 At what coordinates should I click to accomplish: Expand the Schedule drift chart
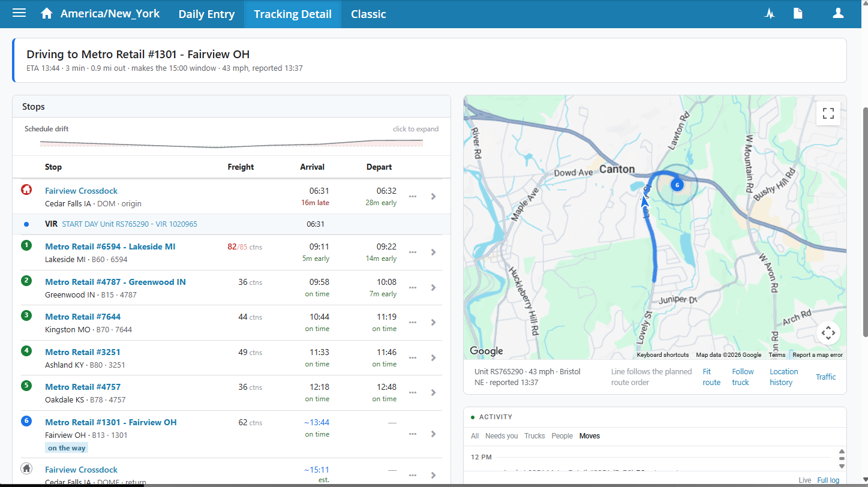[232, 137]
